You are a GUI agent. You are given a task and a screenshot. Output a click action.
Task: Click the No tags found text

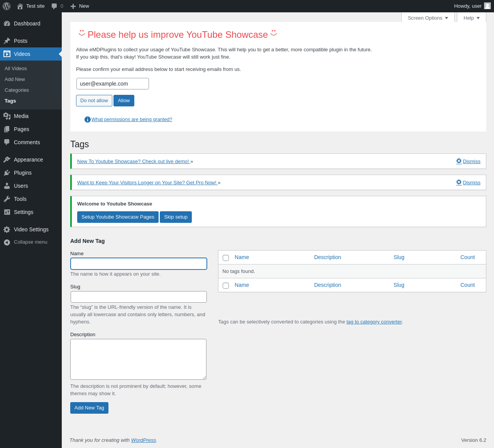[x=239, y=271]
